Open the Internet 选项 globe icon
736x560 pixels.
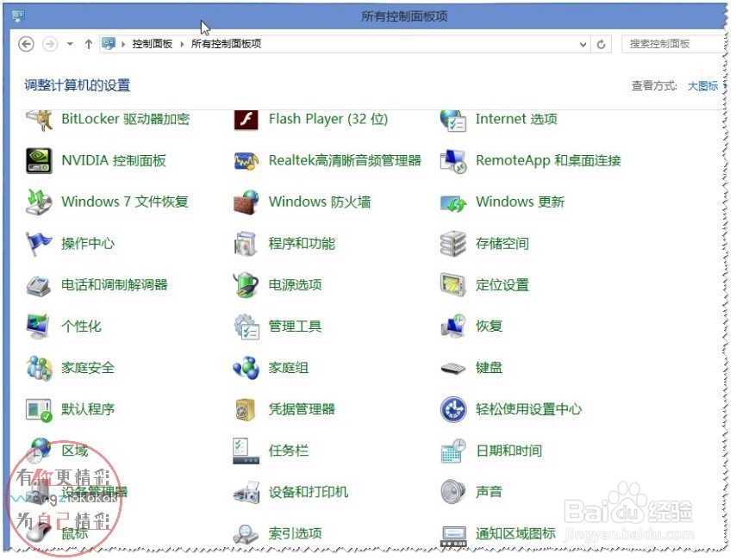pos(453,120)
